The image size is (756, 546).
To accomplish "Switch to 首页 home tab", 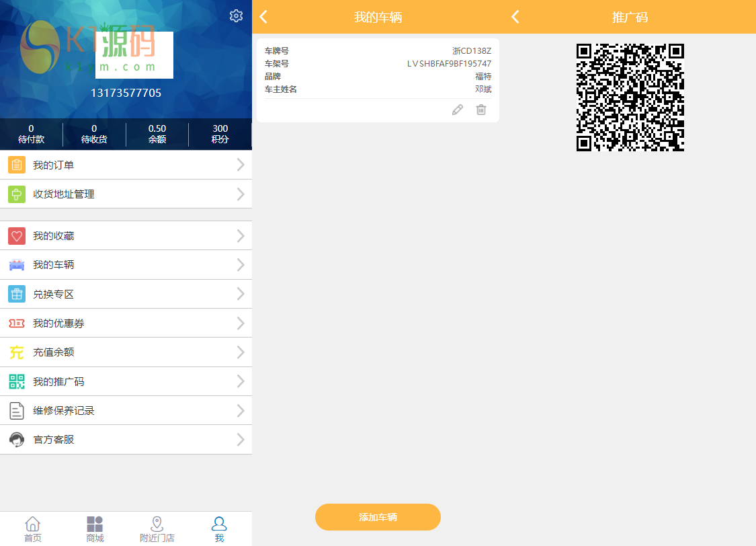I will [33, 529].
